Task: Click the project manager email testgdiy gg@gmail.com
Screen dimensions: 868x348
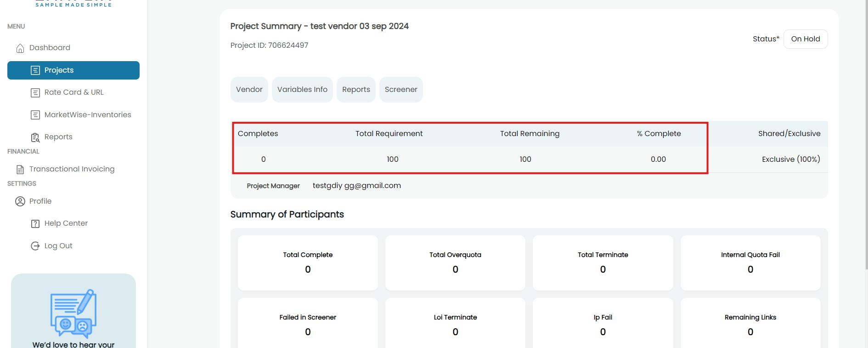Action: coord(357,186)
